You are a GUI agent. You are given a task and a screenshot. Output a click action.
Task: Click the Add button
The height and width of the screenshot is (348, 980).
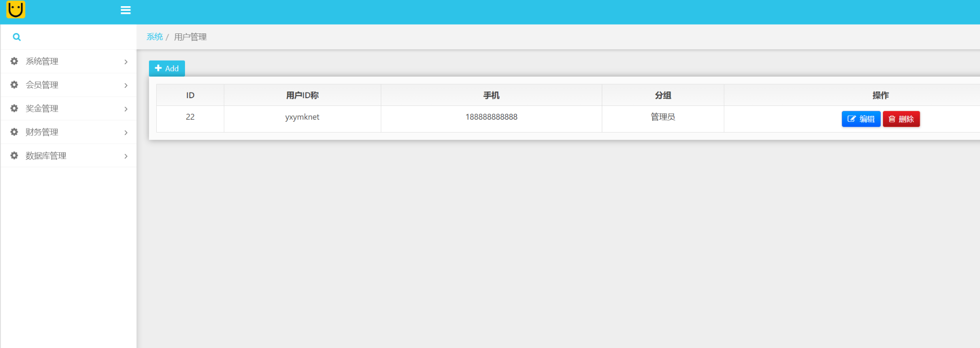[167, 68]
